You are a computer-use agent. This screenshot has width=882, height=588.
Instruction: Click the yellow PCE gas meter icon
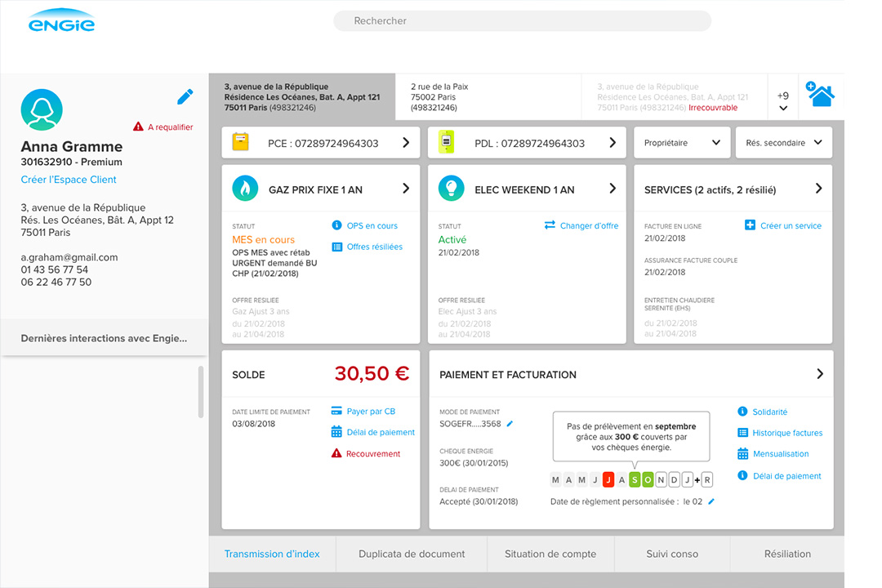tap(240, 142)
